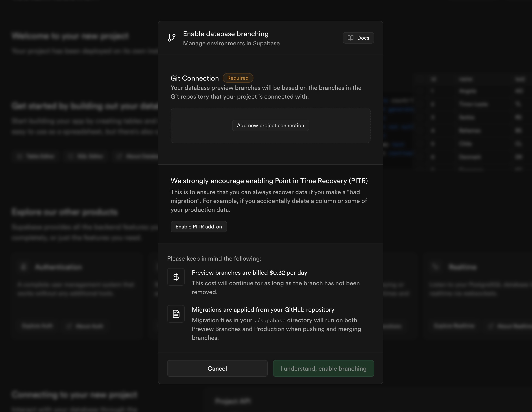Screen dimensions: 532x412
Task: Click Enable PITR add-on button
Action: [x=199, y=227]
